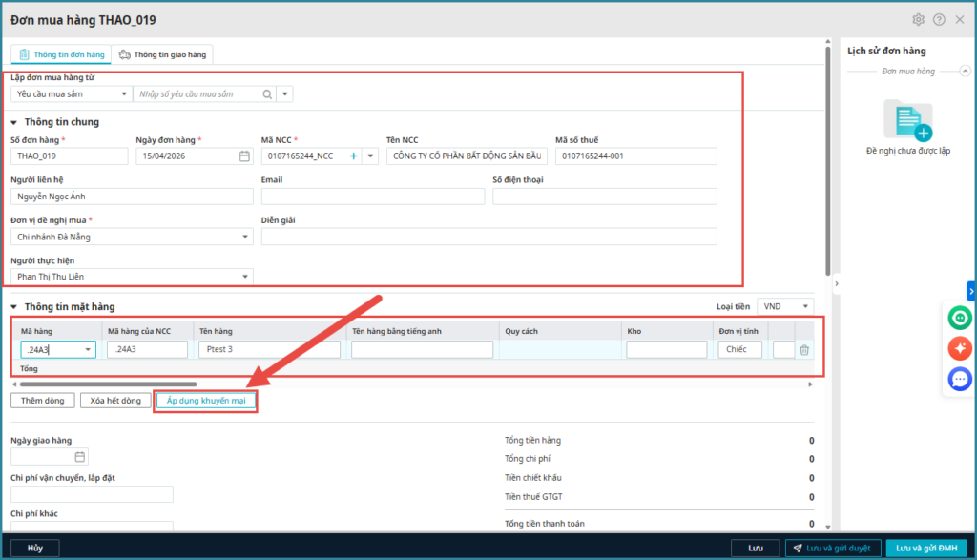Switch to Thông tin giao hàng tab
Viewport: 977px width, 560px height.
(161, 55)
